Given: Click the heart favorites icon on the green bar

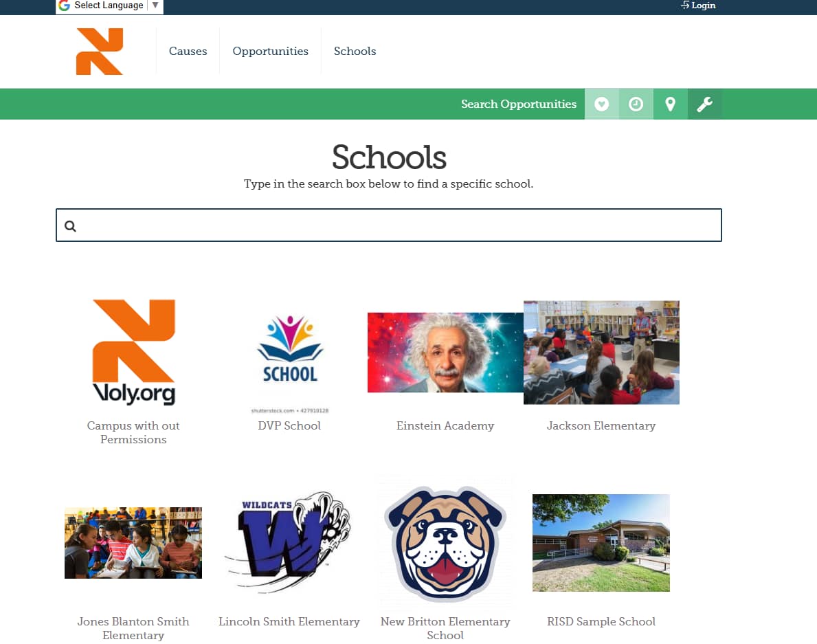Looking at the screenshot, I should [602, 104].
